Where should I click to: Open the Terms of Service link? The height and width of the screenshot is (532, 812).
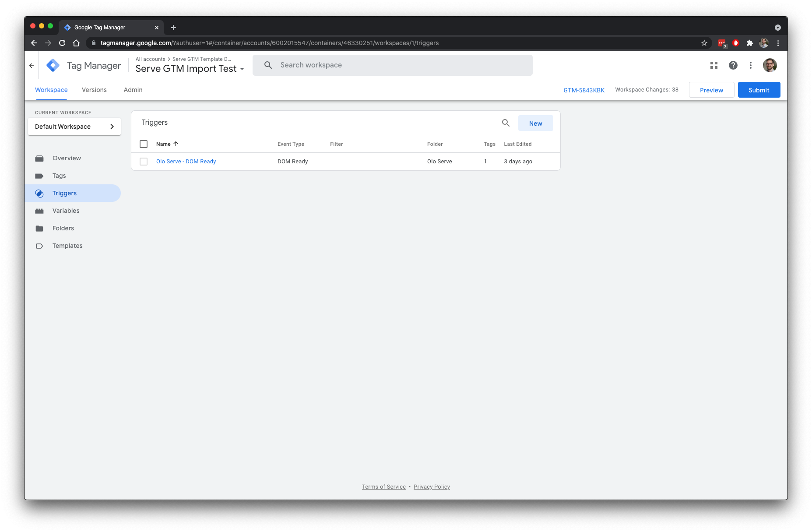point(384,487)
